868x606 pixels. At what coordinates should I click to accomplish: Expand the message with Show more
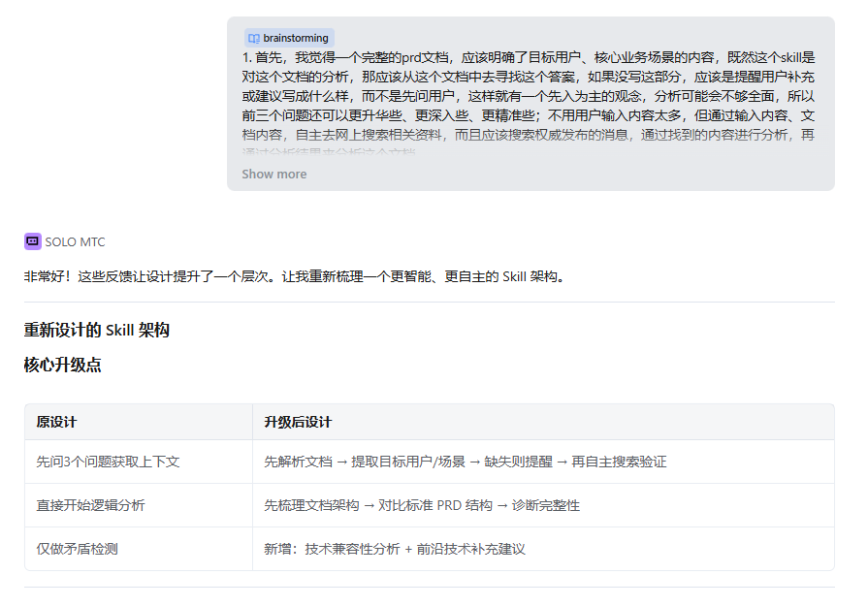274,174
